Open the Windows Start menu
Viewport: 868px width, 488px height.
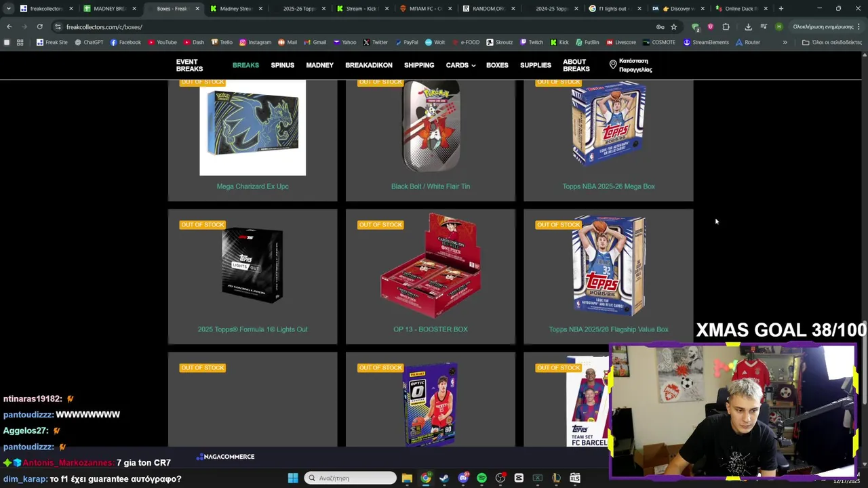click(293, 478)
